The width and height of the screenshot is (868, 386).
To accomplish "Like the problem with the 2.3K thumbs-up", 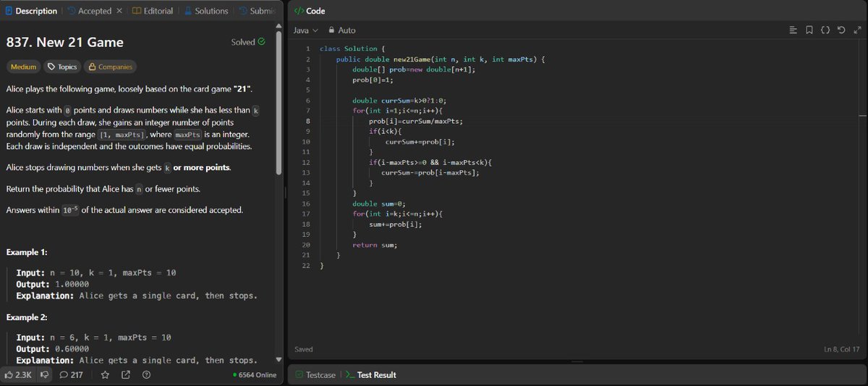I will (x=19, y=374).
